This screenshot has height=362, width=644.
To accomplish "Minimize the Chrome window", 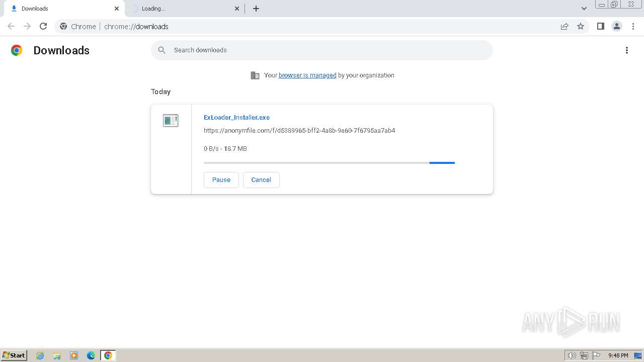I will coord(601,5).
